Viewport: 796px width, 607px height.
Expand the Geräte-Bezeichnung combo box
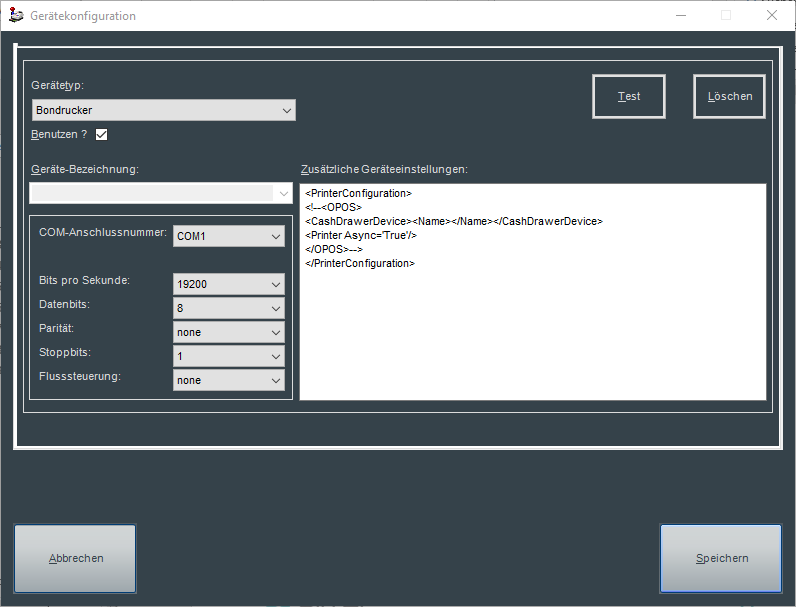coord(161,193)
